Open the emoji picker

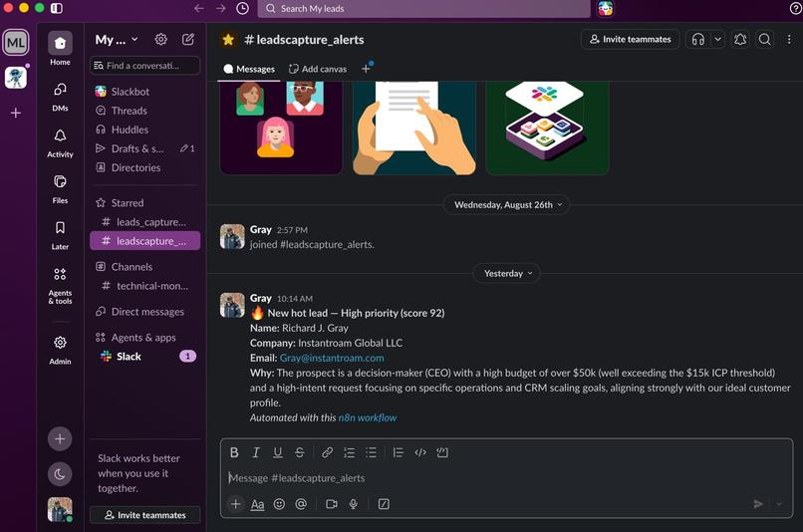279,504
